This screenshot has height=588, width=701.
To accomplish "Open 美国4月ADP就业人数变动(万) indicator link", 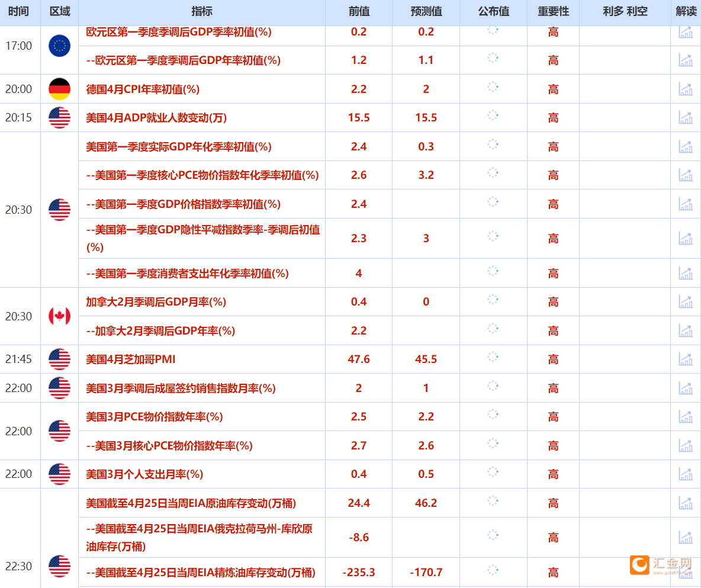I will 156,118.
